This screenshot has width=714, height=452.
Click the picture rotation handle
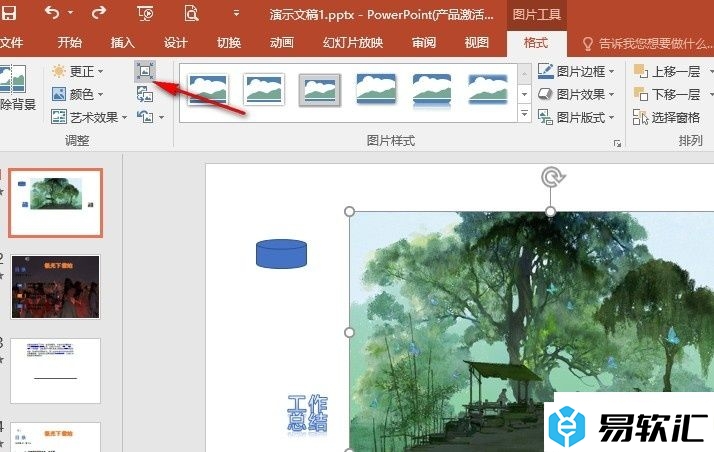pos(553,177)
